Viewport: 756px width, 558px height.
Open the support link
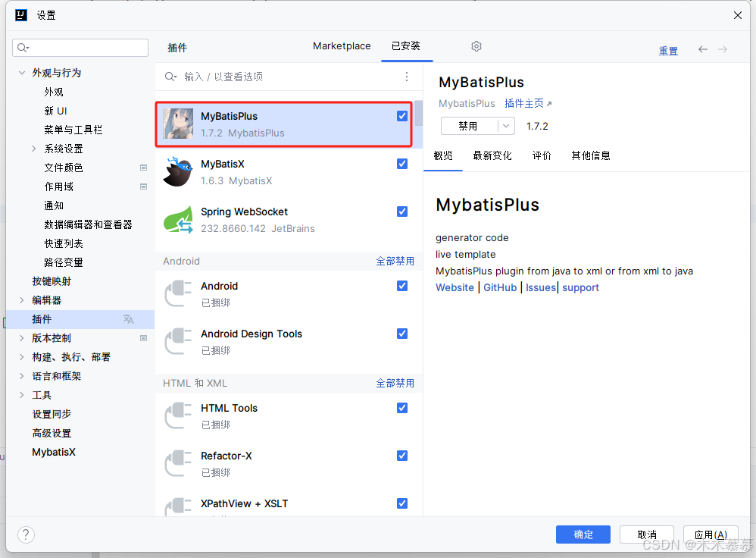pyautogui.click(x=580, y=287)
